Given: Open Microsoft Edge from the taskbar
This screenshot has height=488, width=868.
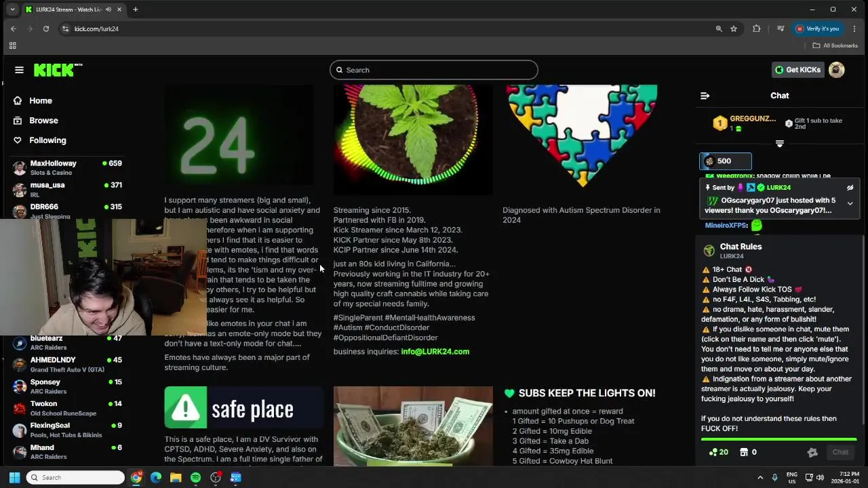Looking at the screenshot, I should tap(156, 478).
